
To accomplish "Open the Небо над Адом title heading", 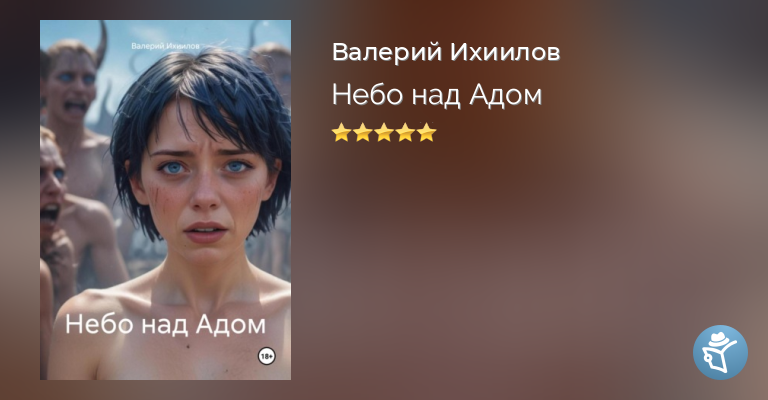I will [x=437, y=94].
